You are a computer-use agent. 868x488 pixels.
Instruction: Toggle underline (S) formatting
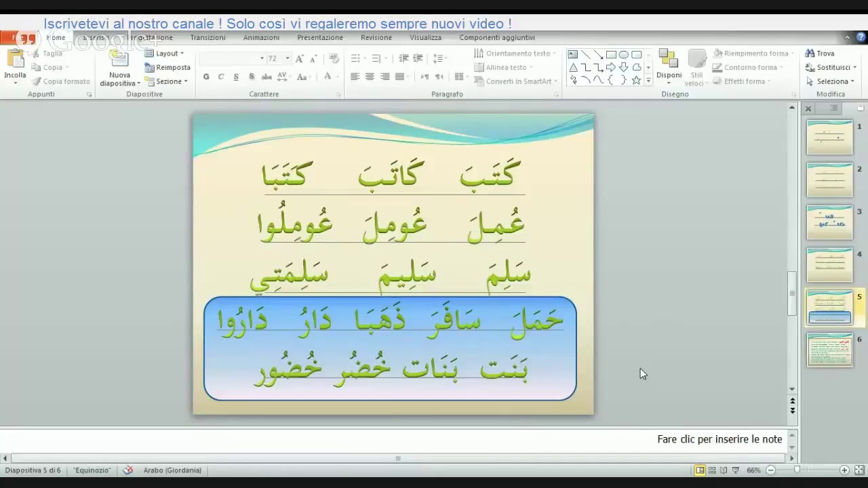(x=236, y=77)
